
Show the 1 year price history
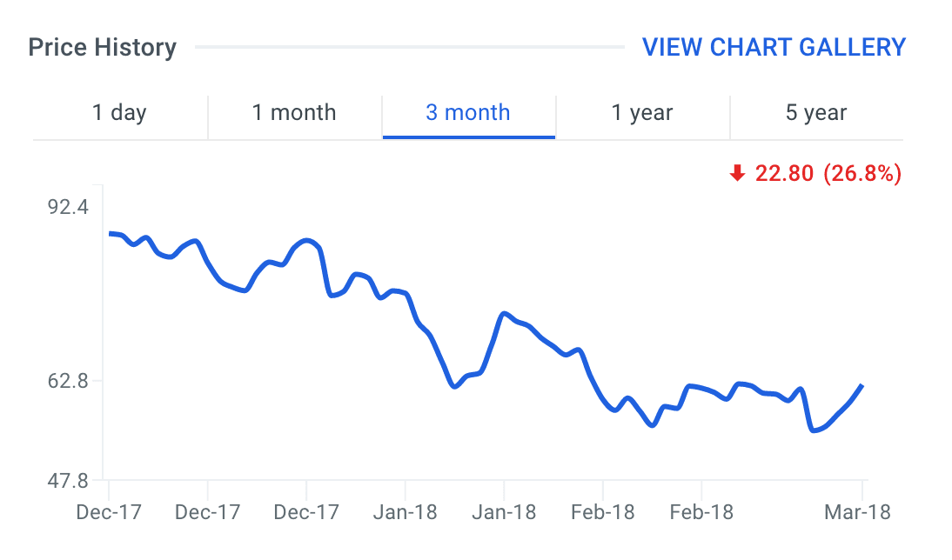[642, 113]
